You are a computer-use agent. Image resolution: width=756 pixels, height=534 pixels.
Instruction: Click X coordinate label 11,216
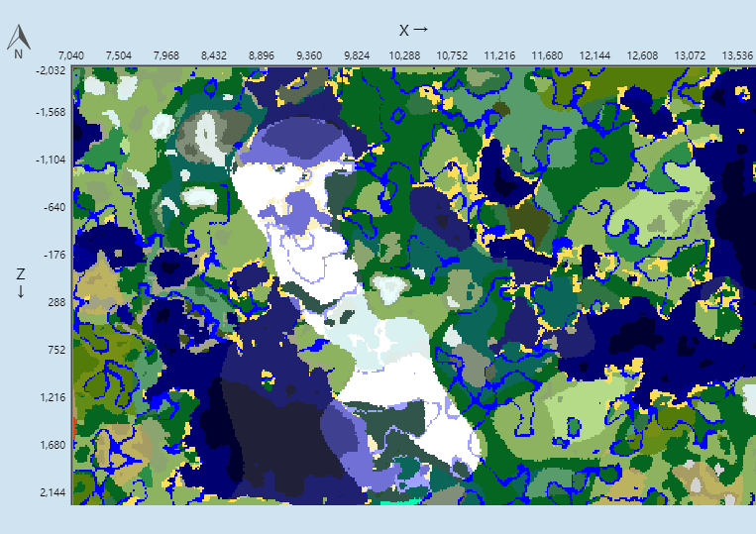499,55
